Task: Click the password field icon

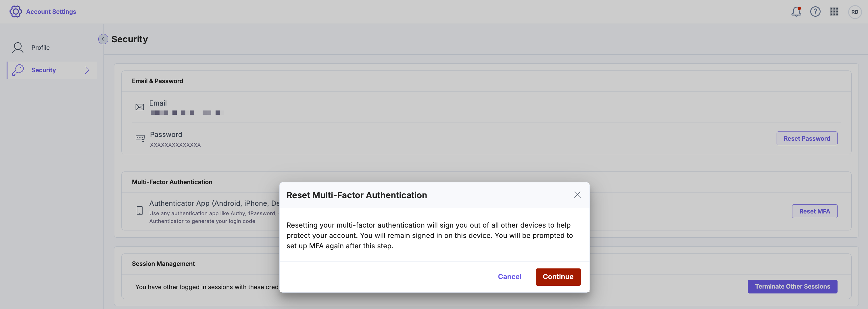Action: pos(140,138)
